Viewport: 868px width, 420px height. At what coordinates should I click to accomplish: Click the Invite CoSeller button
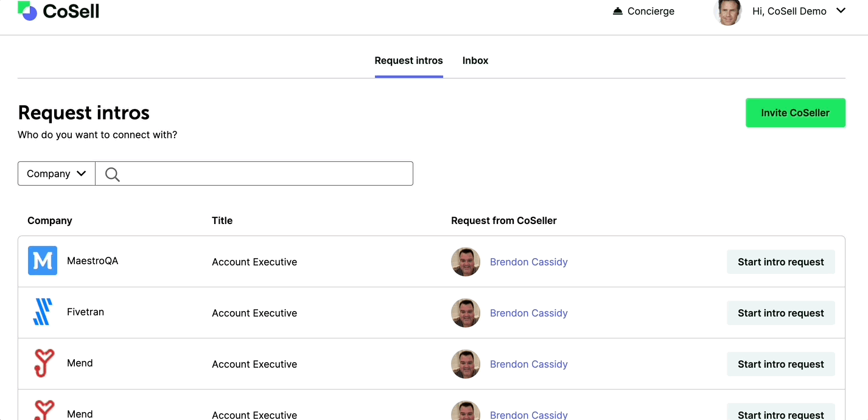pos(795,113)
